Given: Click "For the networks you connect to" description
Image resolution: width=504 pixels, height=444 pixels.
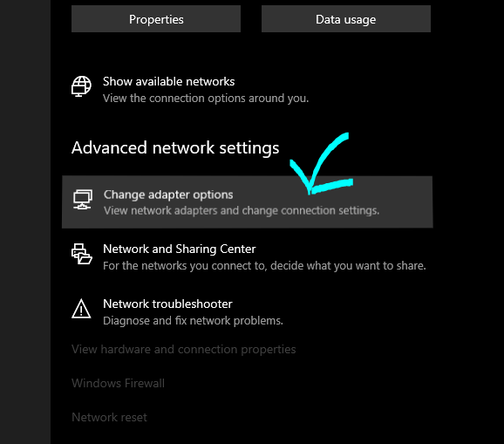Looking at the screenshot, I should [264, 266].
